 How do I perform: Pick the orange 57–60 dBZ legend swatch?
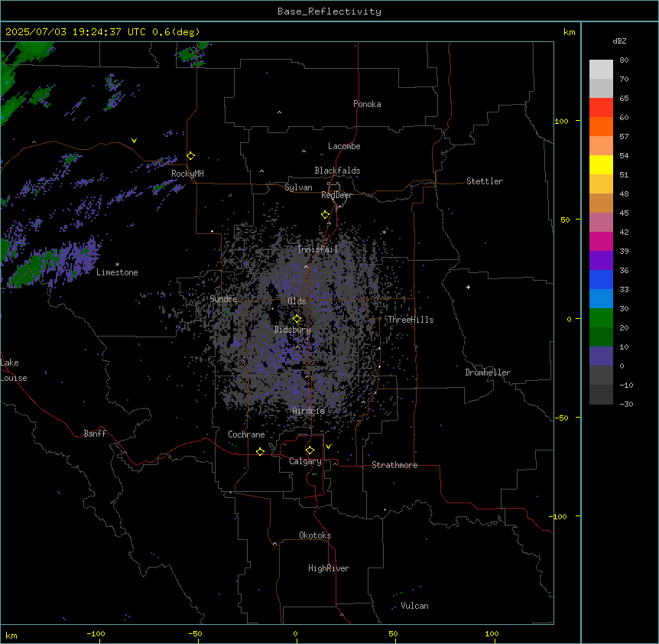pyautogui.click(x=601, y=126)
